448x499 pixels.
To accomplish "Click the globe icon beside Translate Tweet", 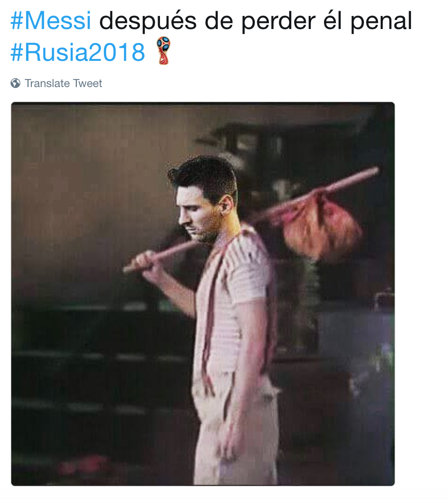I will point(15,83).
